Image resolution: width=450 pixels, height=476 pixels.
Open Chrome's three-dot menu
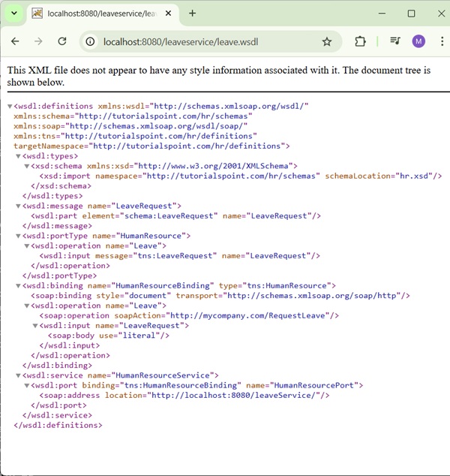coord(442,41)
